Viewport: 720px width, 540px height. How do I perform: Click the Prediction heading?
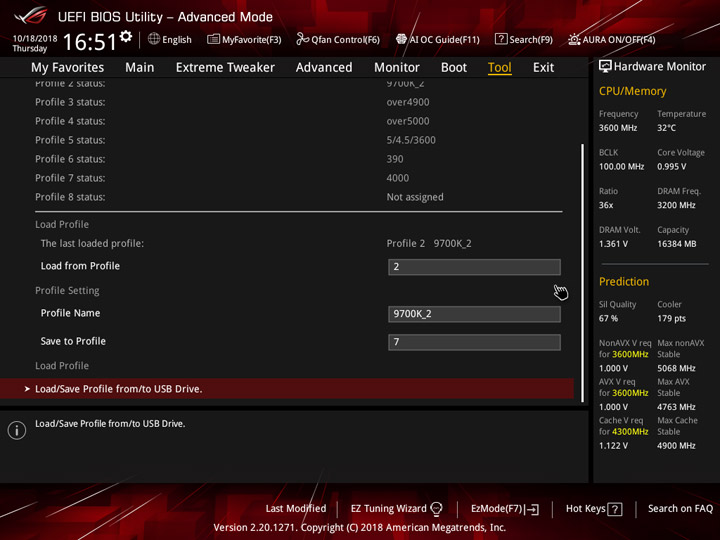tap(624, 281)
